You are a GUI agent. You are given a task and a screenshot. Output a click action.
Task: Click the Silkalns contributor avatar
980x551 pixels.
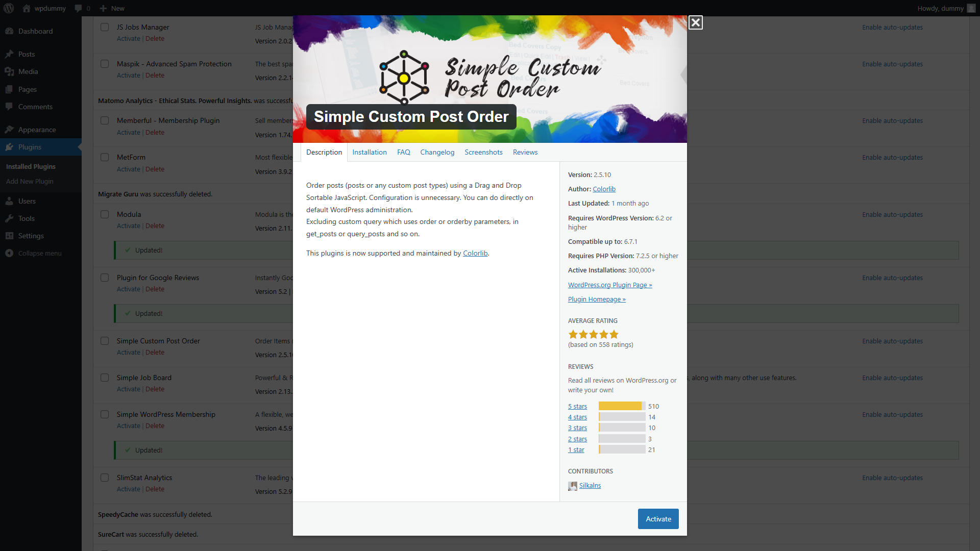pyautogui.click(x=573, y=486)
